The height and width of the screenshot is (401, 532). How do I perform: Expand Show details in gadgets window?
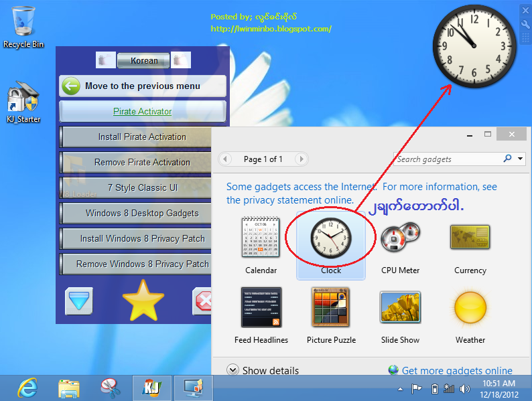coord(263,370)
